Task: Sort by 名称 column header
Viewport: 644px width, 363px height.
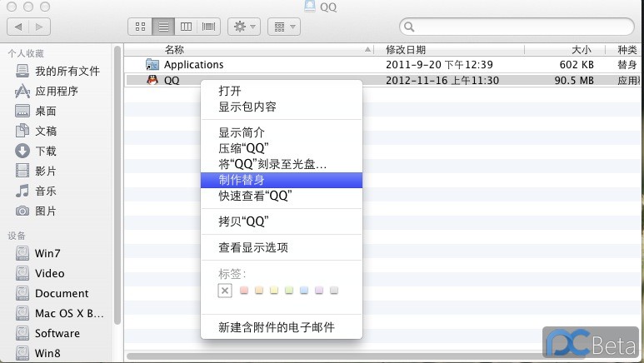Action: 249,50
